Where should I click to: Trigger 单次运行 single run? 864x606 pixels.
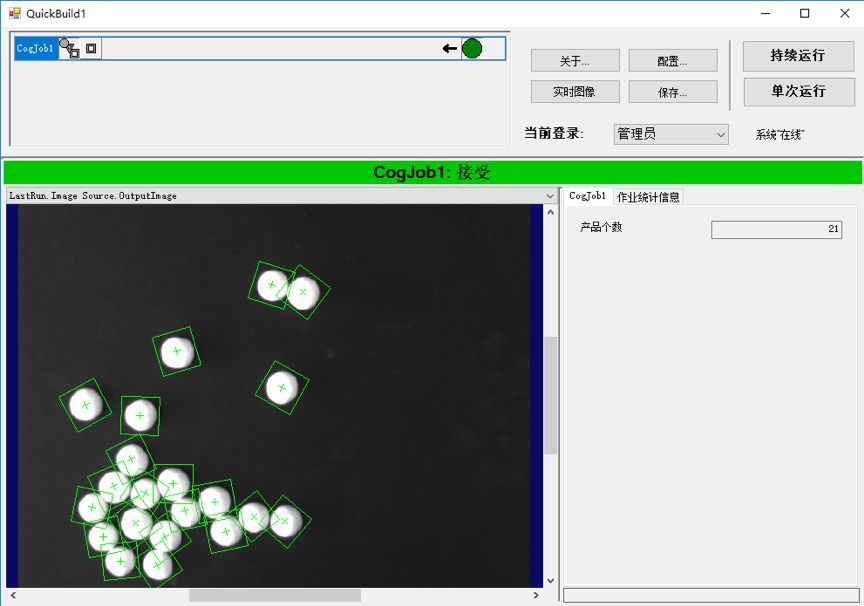point(799,91)
